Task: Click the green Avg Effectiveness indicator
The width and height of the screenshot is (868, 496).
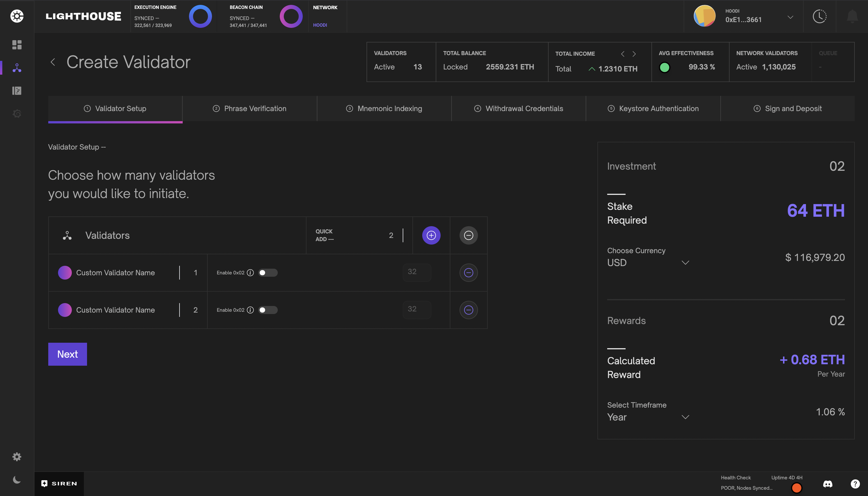Action: coord(664,67)
